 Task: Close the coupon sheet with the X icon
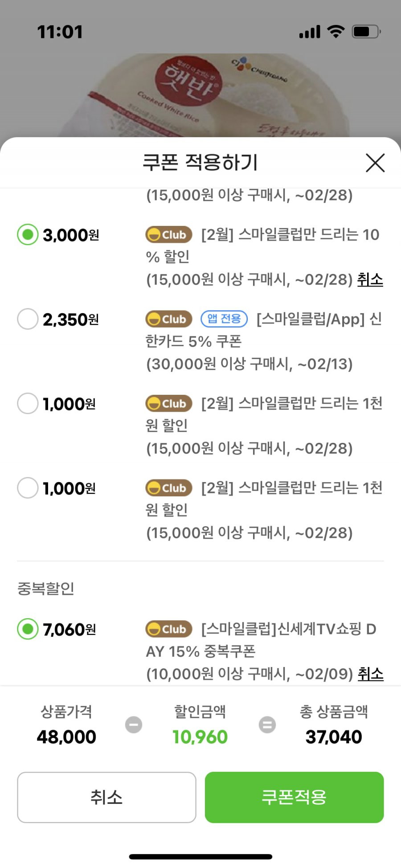click(375, 163)
